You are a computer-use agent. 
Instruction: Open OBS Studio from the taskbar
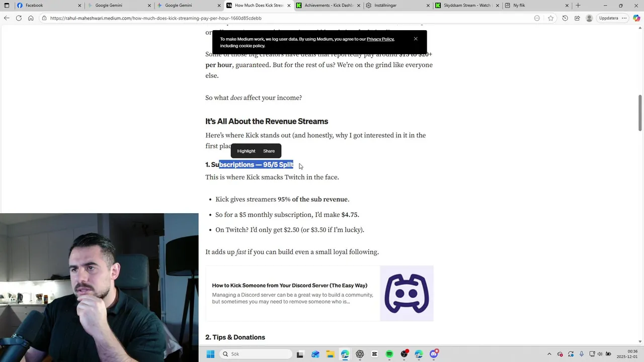point(404,354)
